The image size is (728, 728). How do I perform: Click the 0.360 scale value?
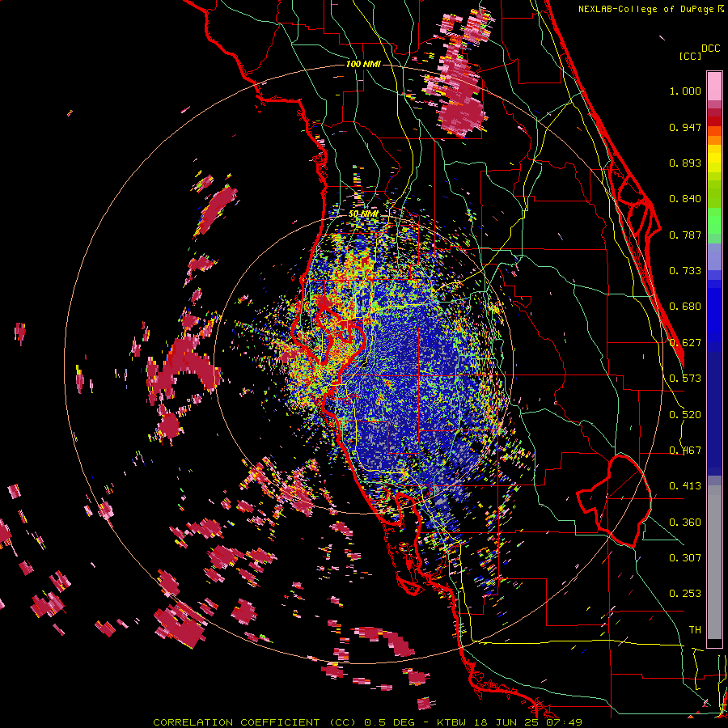click(685, 523)
